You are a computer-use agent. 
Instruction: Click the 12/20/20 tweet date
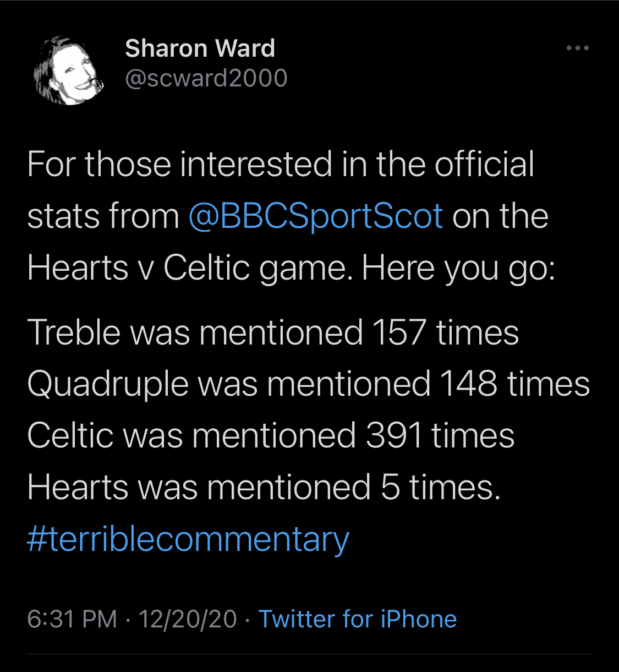click(188, 619)
